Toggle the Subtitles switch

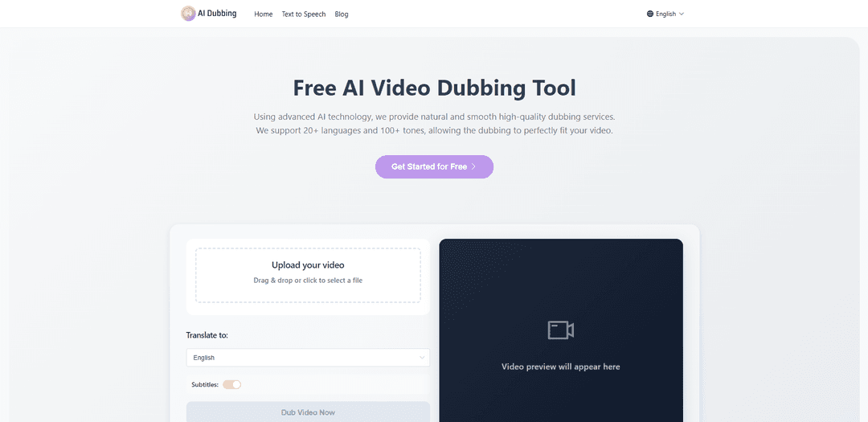tap(231, 384)
